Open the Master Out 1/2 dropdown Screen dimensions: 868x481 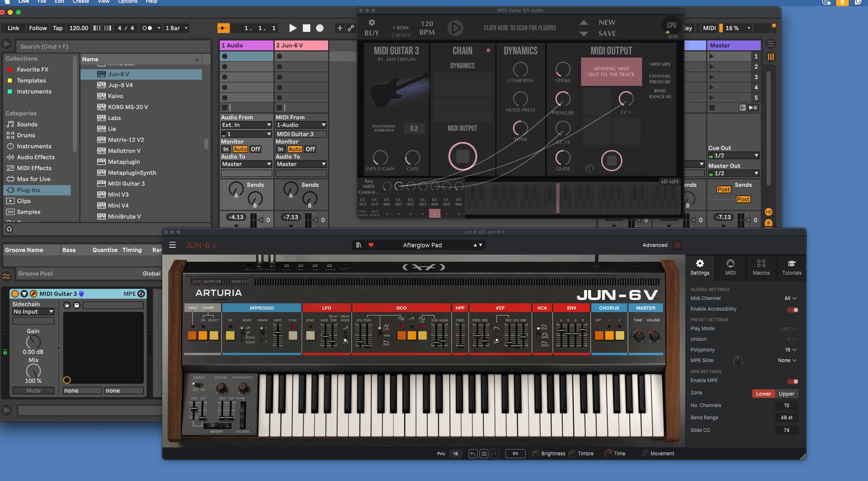pos(733,174)
